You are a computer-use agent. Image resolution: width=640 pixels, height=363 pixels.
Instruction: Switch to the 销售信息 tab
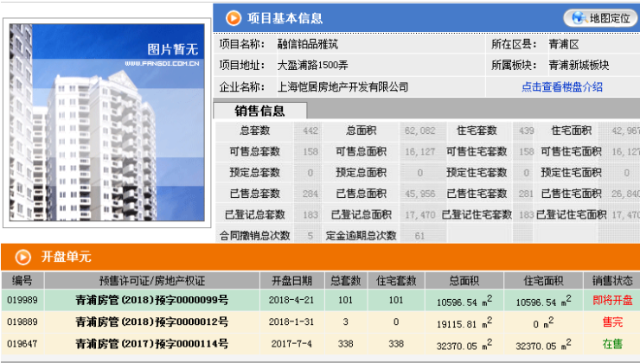260,111
